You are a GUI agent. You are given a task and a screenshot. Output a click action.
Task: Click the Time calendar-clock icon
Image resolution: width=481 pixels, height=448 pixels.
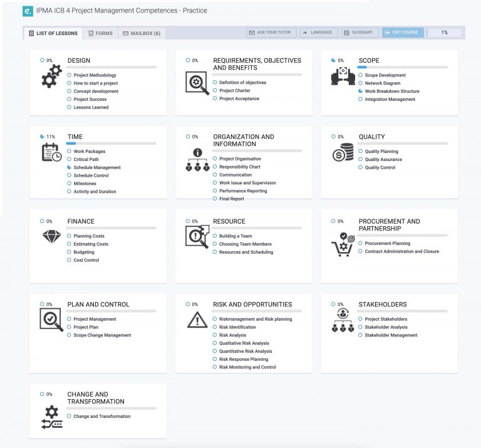tap(51, 152)
